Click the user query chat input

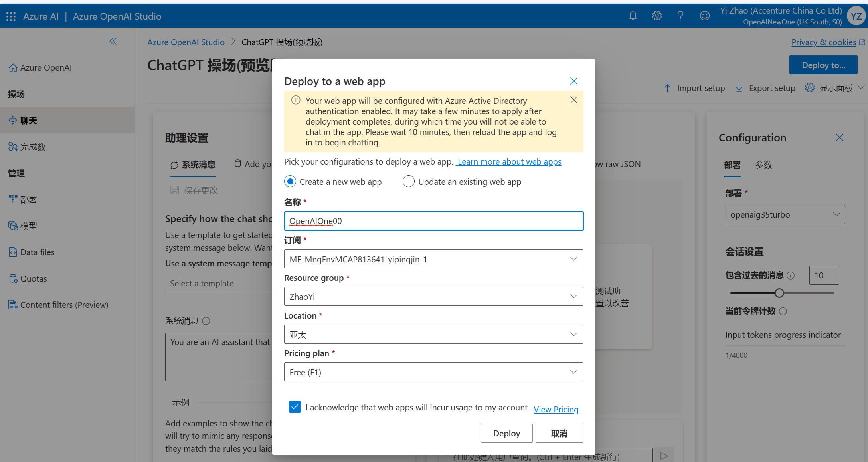[550, 456]
